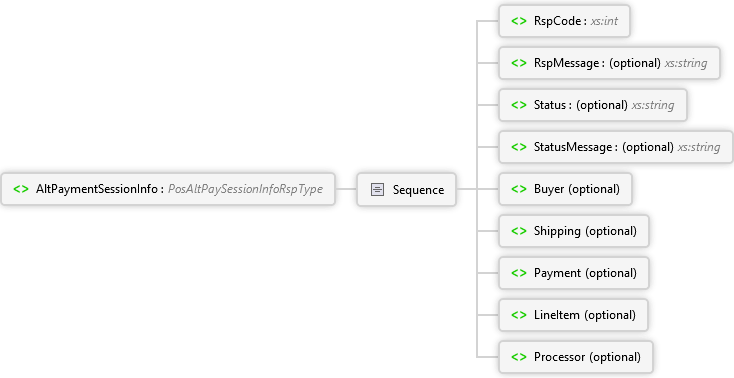The height and width of the screenshot is (378, 734).
Task: Click element icon next to StatusMessage
Action: (x=519, y=147)
